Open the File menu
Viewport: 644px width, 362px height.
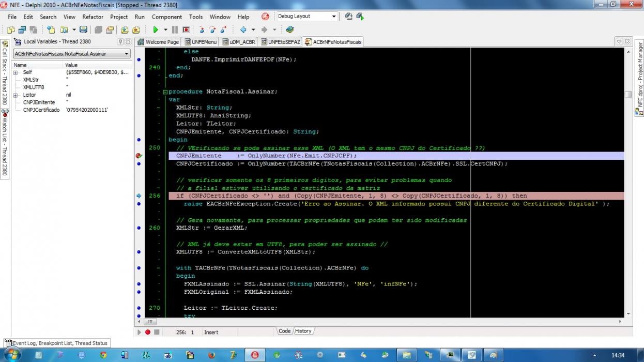(x=12, y=17)
